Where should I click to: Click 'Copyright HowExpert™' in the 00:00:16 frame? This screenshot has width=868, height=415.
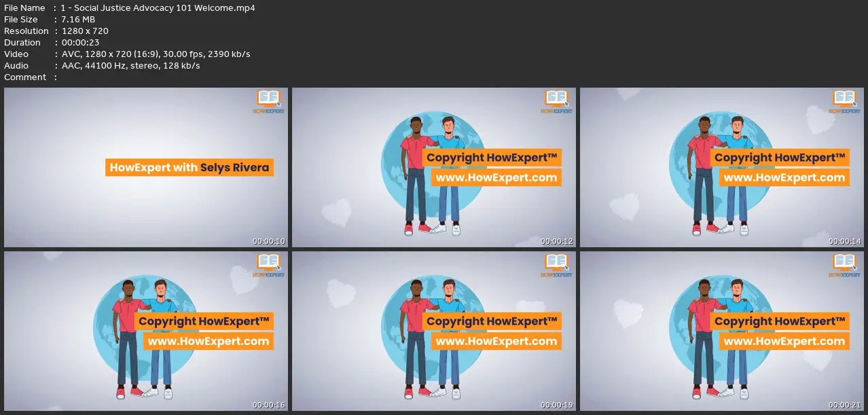[204, 321]
